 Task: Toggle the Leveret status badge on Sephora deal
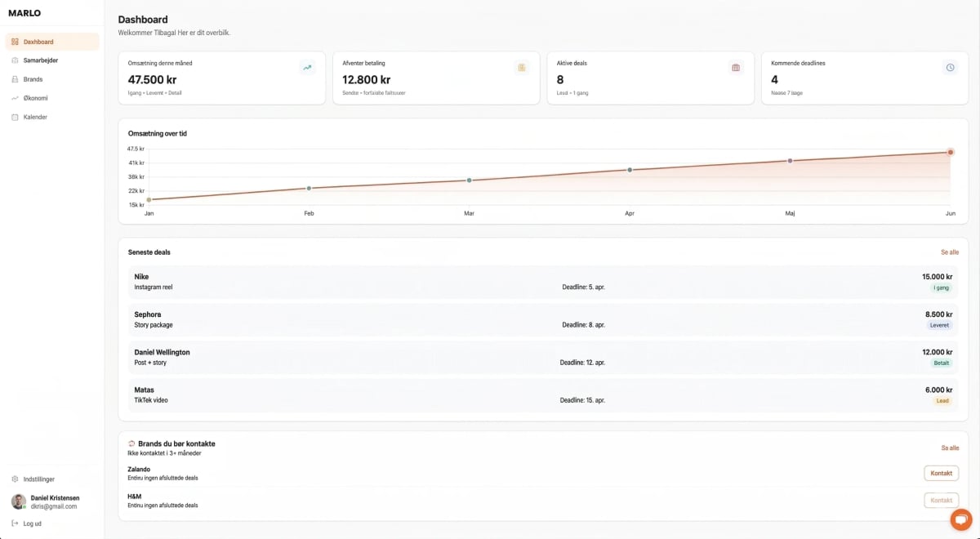point(940,324)
